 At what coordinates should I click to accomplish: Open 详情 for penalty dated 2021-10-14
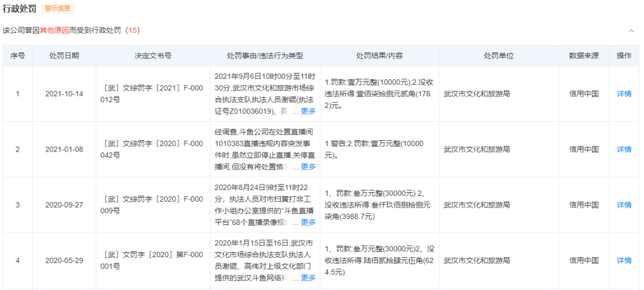[624, 94]
